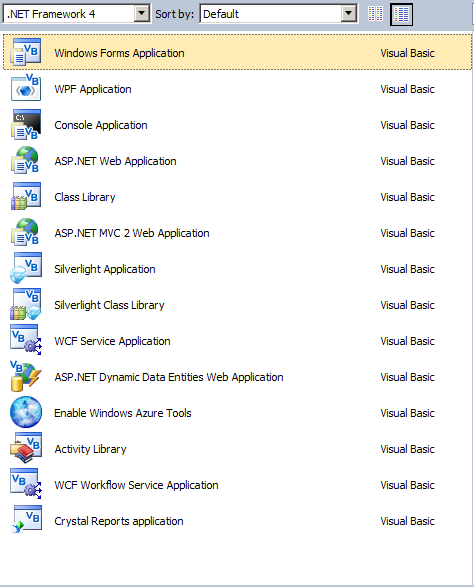Choose ASP.NET Dynamic Data Entities Web Application label
474x587 pixels.
169,377
